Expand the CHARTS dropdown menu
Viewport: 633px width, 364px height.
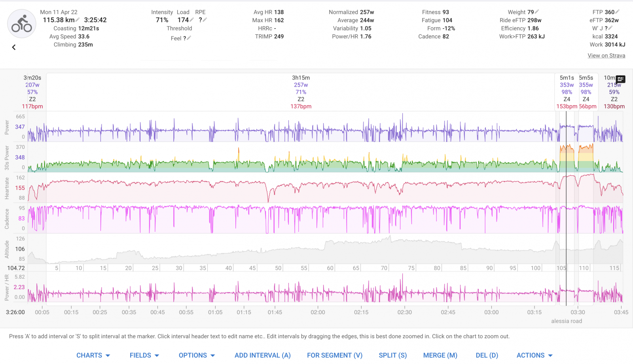[93, 355]
